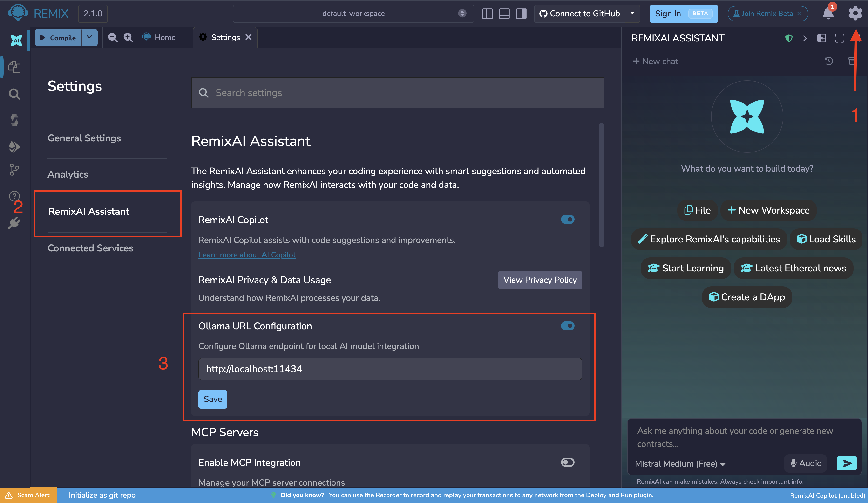Zoom in the editor view
868x503 pixels.
pyautogui.click(x=128, y=37)
